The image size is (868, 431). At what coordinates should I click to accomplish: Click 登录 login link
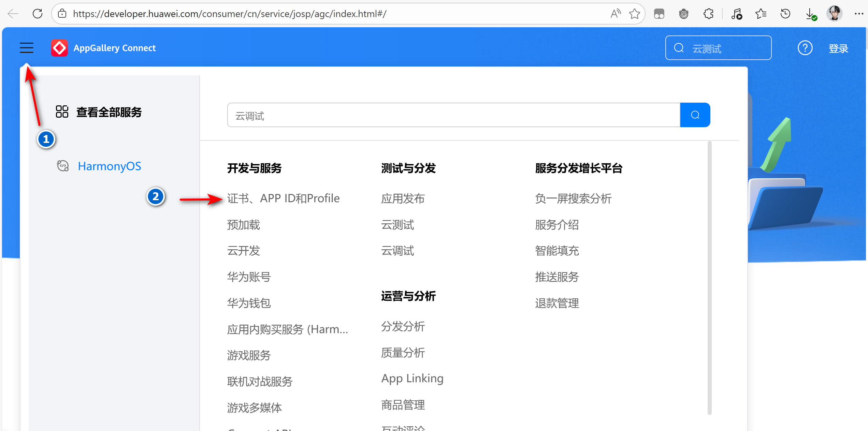pos(838,48)
